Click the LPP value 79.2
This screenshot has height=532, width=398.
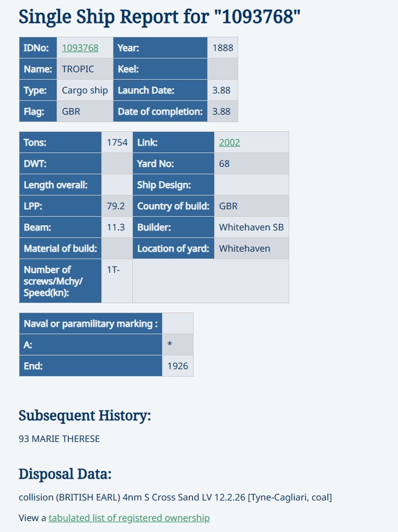pyautogui.click(x=116, y=206)
